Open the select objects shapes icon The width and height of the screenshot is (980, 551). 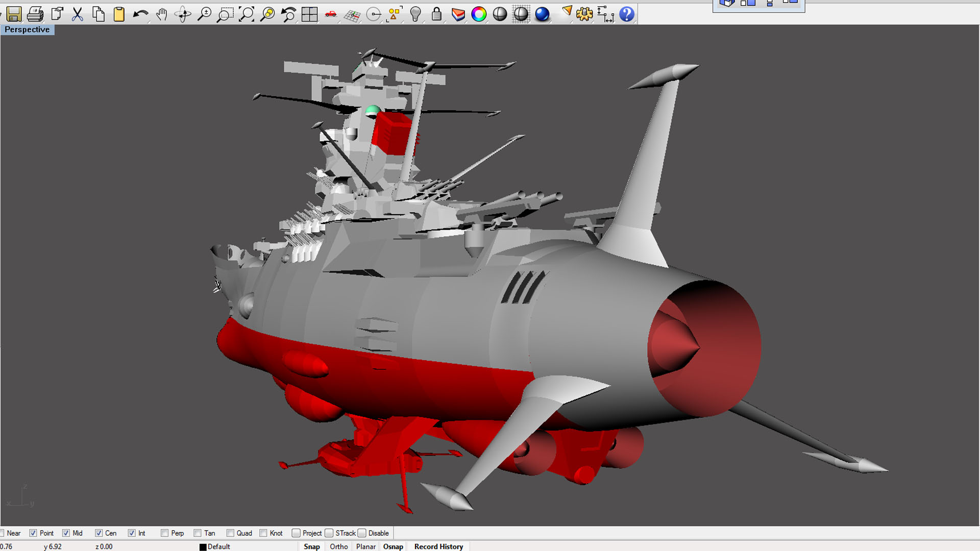(x=395, y=14)
